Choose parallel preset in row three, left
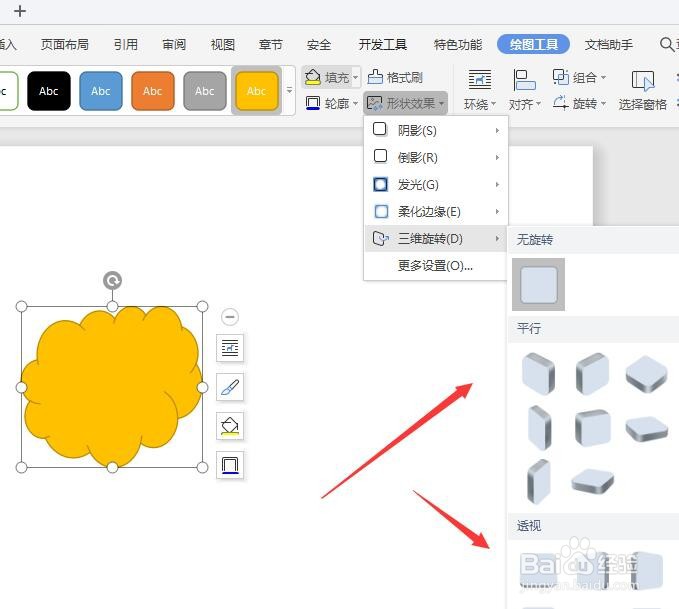The width and height of the screenshot is (679, 609). coord(538,482)
